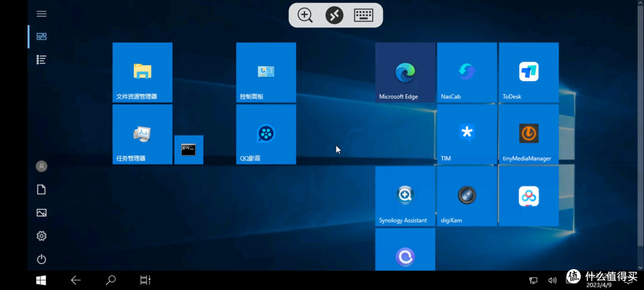Screen dimensions: 644x290
Task: Open the Documents shortcut icon
Action: pyautogui.click(x=42, y=189)
